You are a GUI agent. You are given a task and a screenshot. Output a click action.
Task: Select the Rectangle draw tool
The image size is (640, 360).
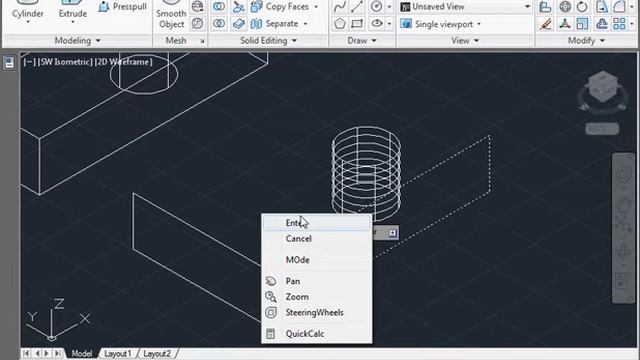(357, 24)
